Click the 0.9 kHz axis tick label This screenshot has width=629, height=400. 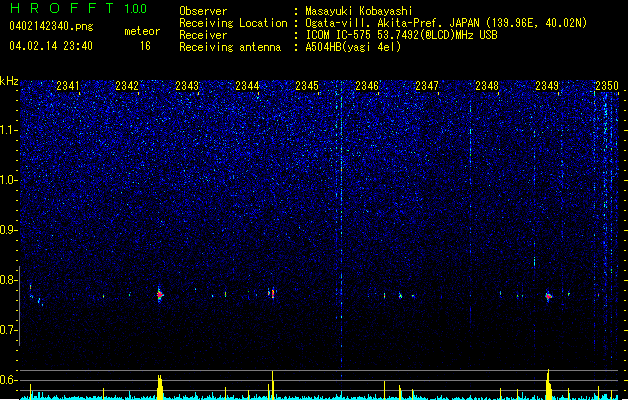pyautogui.click(x=9, y=230)
